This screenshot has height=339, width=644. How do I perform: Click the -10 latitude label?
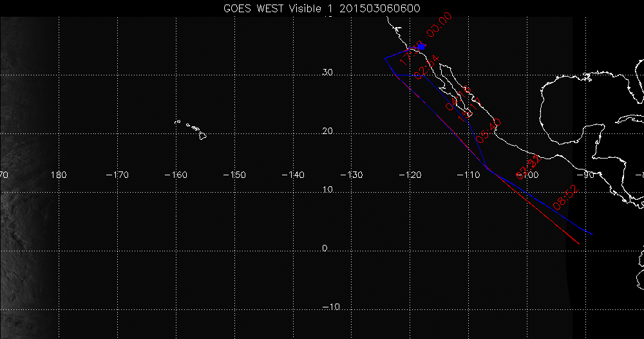[x=331, y=307]
